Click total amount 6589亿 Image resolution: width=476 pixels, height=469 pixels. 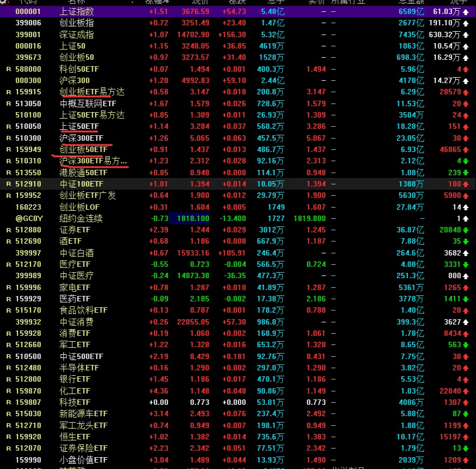[411, 11]
